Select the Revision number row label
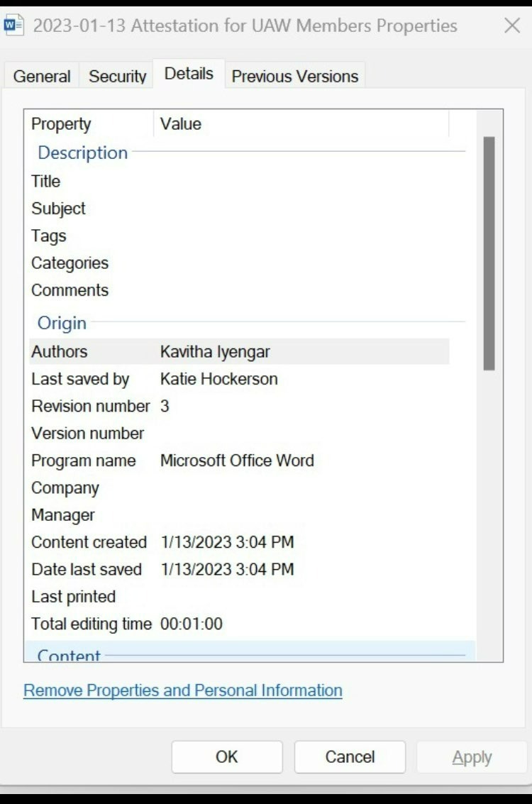This screenshot has width=532, height=804. (x=91, y=406)
